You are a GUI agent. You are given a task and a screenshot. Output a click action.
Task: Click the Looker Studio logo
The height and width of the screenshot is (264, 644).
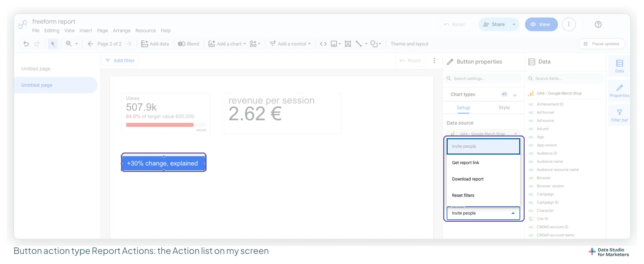(23, 25)
